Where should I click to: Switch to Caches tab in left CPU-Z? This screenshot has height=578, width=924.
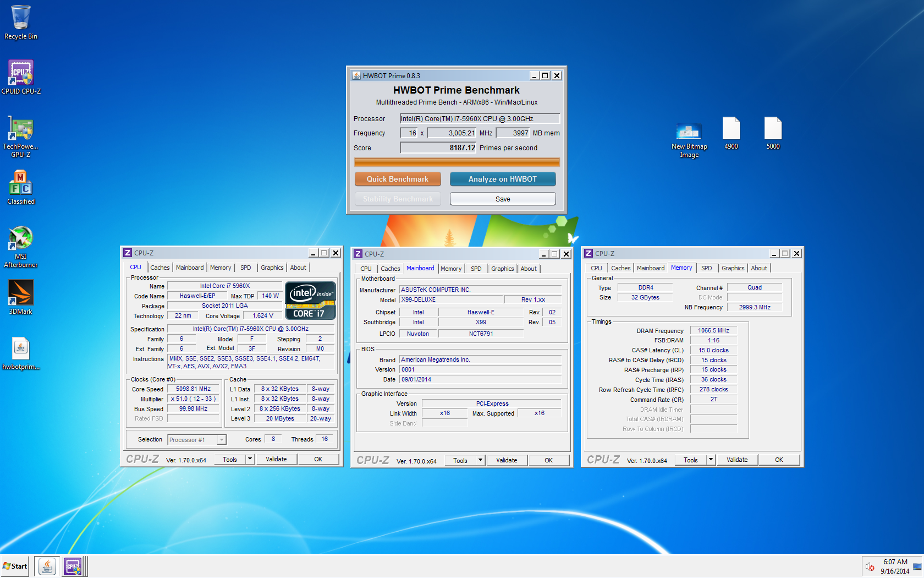click(x=160, y=268)
